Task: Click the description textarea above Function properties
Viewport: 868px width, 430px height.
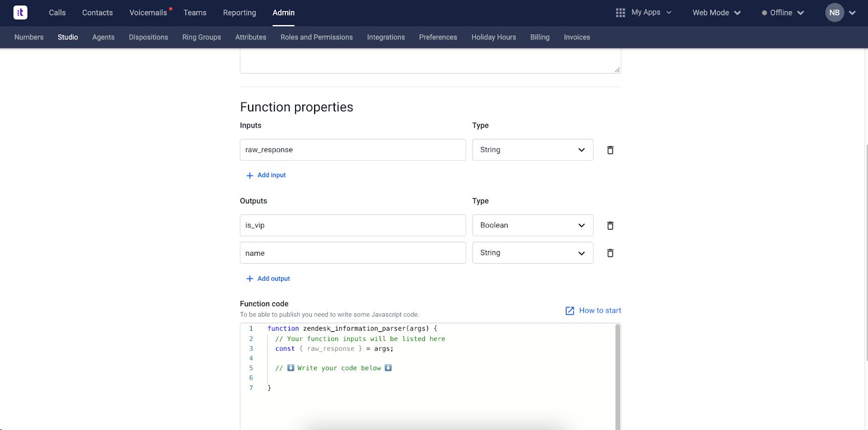Action: pos(430,61)
